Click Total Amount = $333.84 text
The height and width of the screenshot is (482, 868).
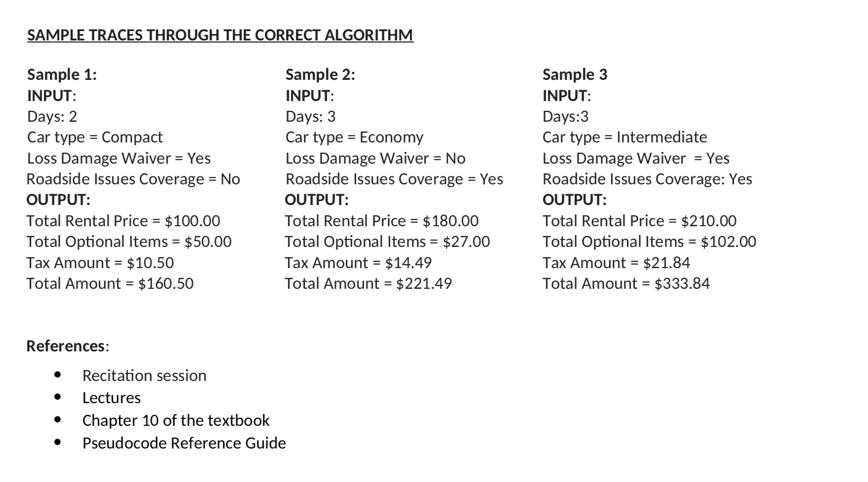tap(626, 283)
